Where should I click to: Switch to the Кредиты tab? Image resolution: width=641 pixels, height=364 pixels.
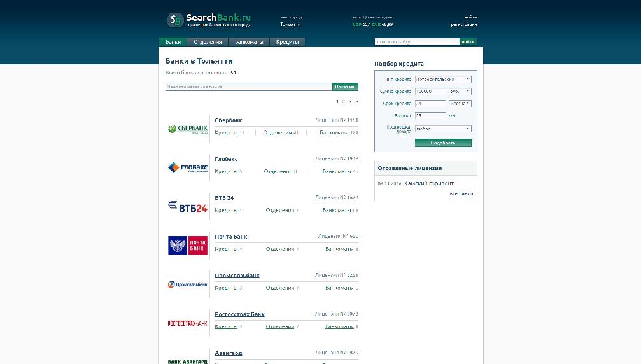pos(287,42)
